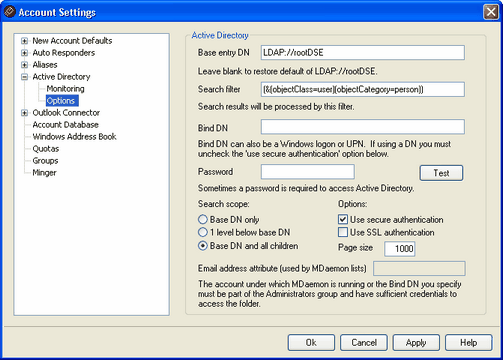Open Help for this dialog
Viewport: 503px width, 360px height.
click(468, 343)
